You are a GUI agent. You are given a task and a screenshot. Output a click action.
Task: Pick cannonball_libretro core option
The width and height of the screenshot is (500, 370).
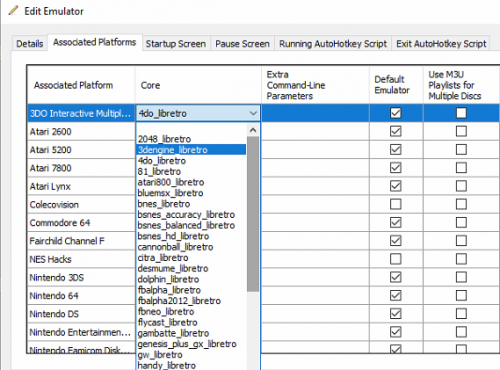[191, 247]
